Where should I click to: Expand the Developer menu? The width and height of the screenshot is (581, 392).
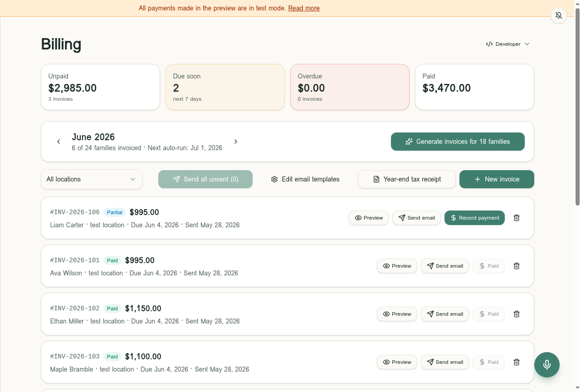(x=508, y=44)
